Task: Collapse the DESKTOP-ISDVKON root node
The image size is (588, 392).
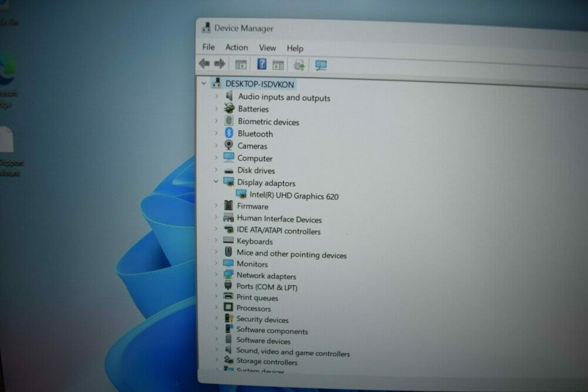Action: [203, 83]
